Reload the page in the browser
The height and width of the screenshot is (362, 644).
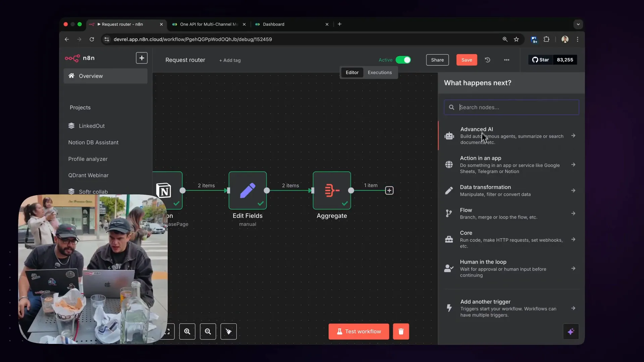point(92,39)
